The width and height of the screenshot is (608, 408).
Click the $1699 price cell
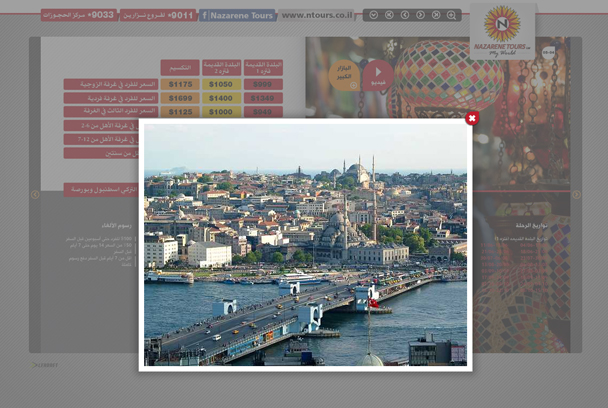coord(180,98)
